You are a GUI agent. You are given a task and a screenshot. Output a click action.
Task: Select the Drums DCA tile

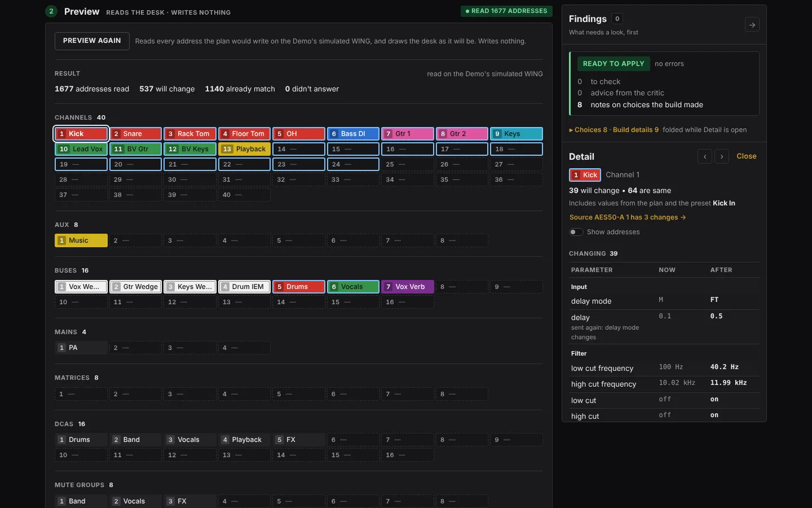pyautogui.click(x=81, y=440)
